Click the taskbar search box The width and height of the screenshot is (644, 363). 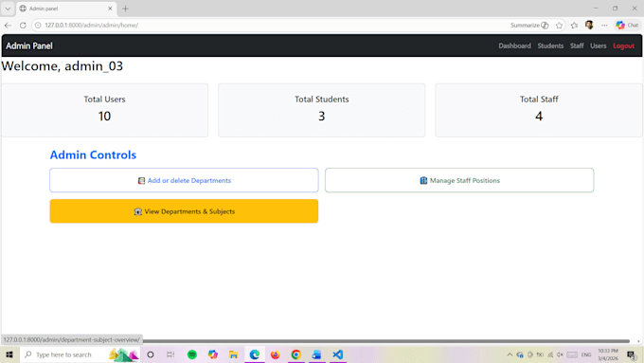coord(80,354)
